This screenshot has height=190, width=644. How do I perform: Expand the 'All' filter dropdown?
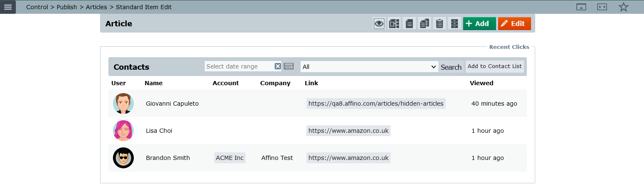pos(369,67)
